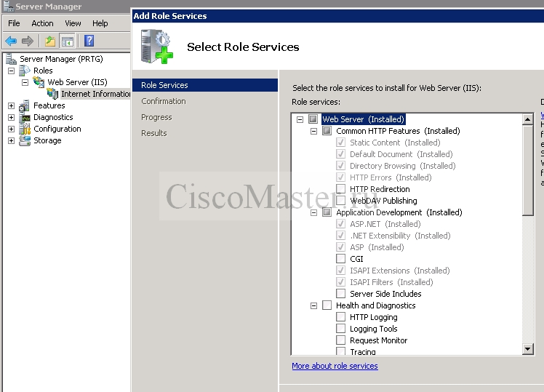Click the ISAPI Extensions (Installed) label
The image size is (544, 392).
[400, 271]
